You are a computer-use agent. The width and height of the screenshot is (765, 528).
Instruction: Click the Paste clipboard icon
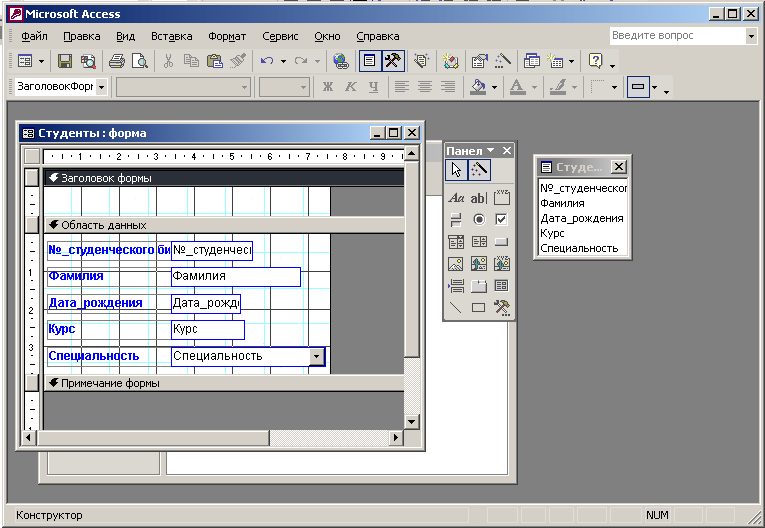(215, 61)
